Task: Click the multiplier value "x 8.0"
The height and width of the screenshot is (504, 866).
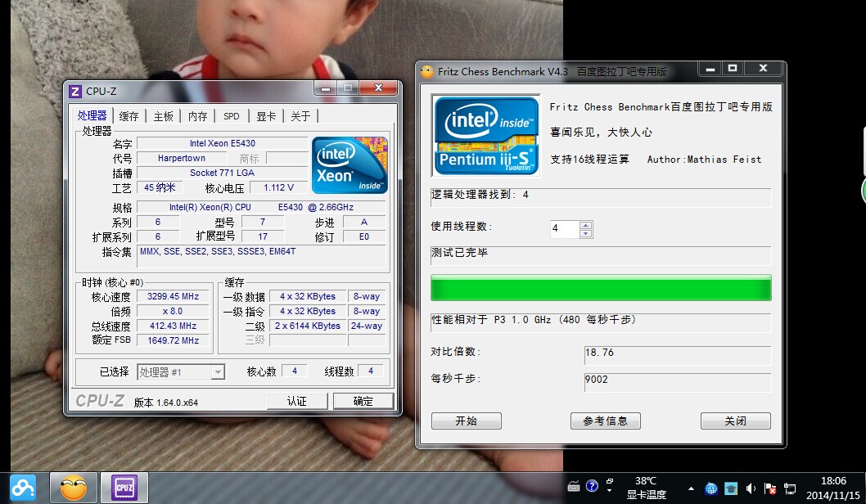Action: click(173, 312)
